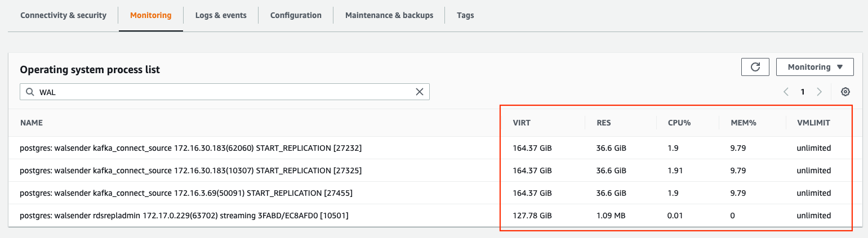This screenshot has height=238, width=868.
Task: Sort by the NAME column header
Action: [x=32, y=123]
